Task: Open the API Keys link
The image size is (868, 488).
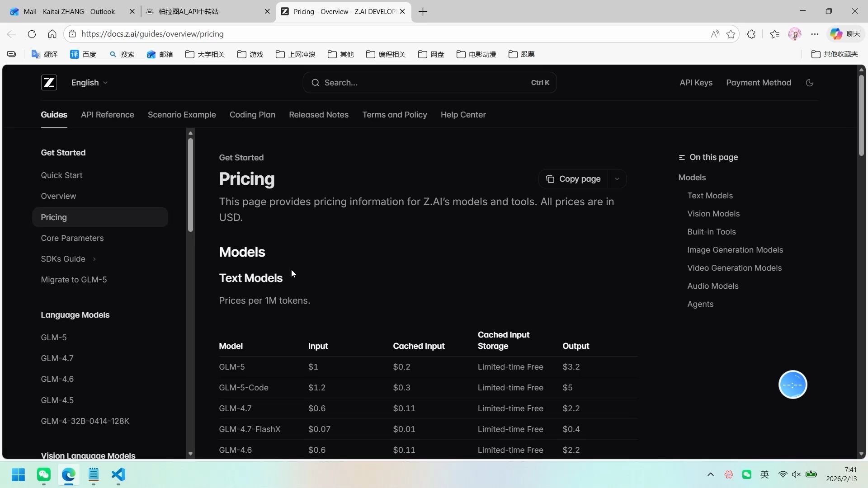Action: 696,83
